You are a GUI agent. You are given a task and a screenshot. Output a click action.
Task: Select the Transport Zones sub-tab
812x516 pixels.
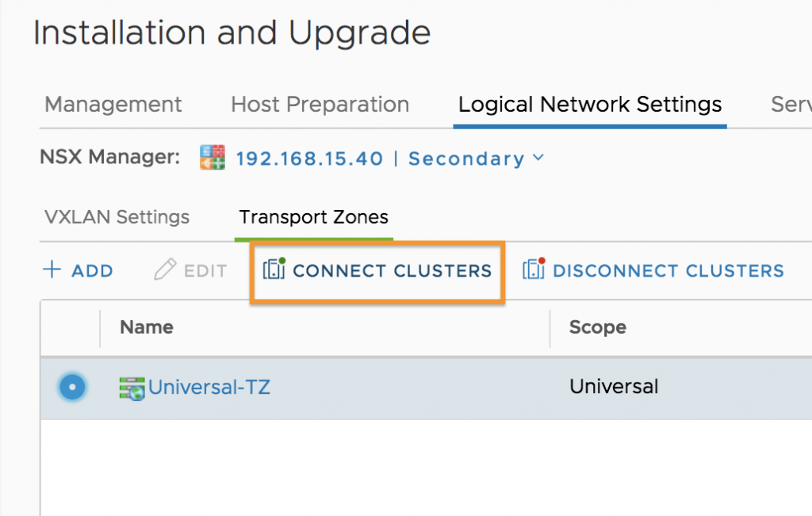click(313, 217)
